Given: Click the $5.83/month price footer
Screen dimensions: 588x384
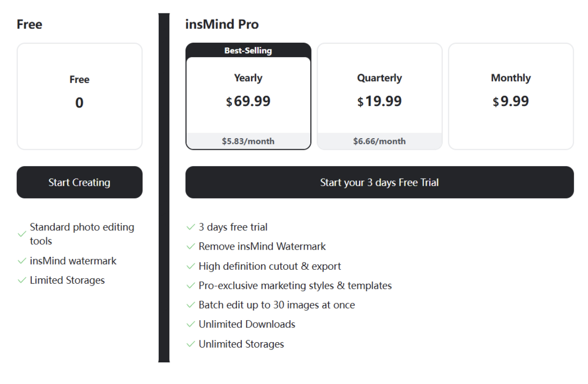Looking at the screenshot, I should 248,141.
